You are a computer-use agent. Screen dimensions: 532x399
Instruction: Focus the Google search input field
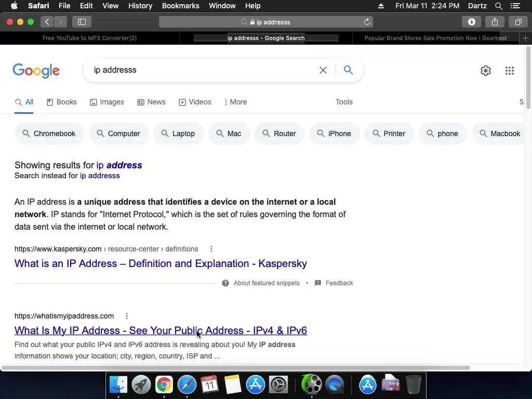[204, 70]
